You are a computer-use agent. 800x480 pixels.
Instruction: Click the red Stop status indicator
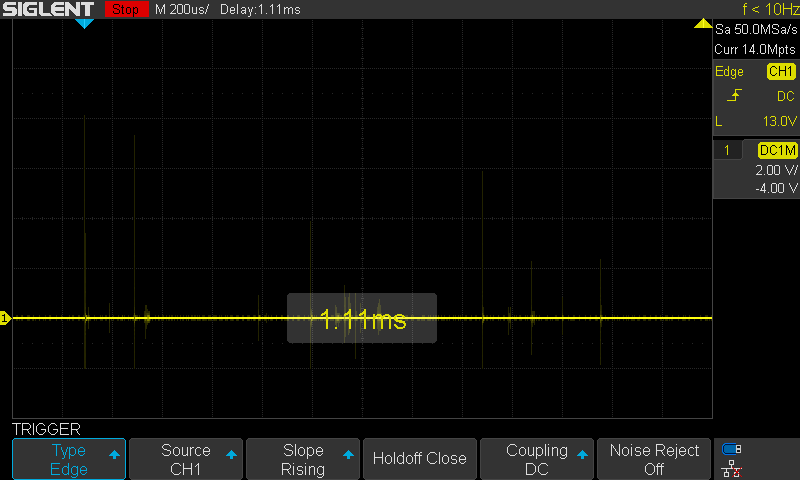tap(126, 9)
